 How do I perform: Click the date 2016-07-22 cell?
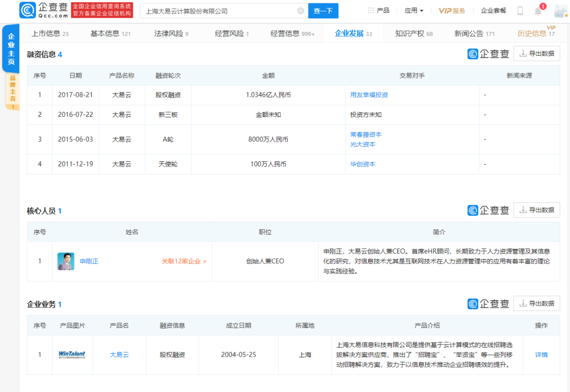point(75,115)
